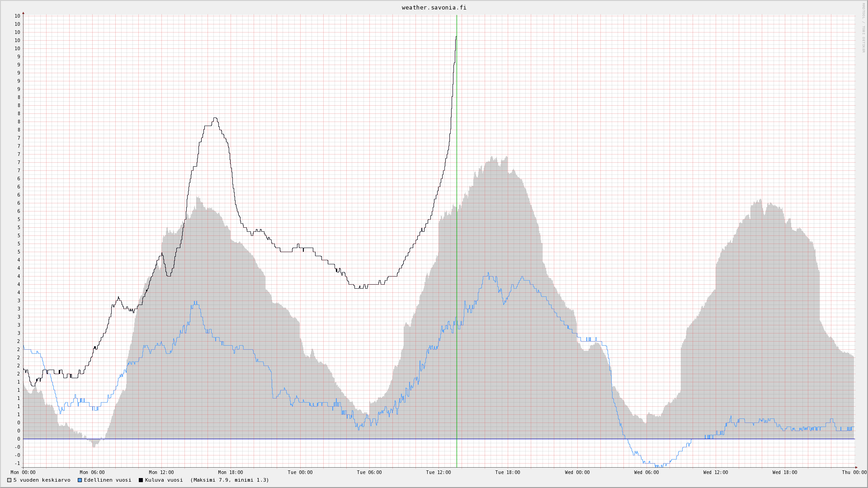Click the 'Wed 12:00' time axis label

tap(716, 473)
